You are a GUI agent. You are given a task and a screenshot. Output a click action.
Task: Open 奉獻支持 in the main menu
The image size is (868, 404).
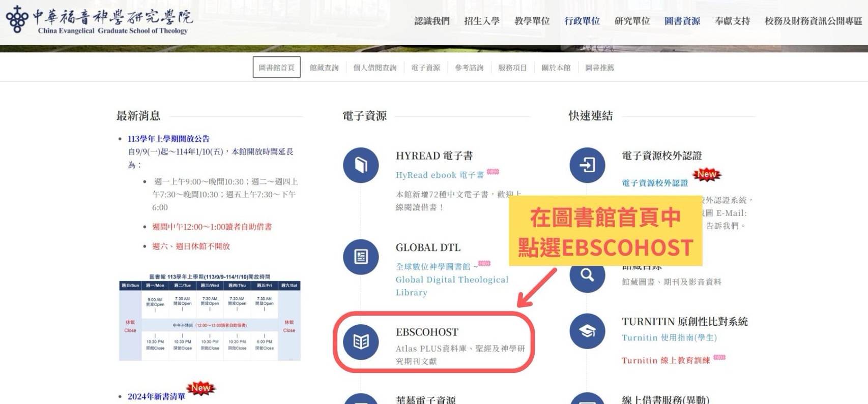[x=733, y=21]
